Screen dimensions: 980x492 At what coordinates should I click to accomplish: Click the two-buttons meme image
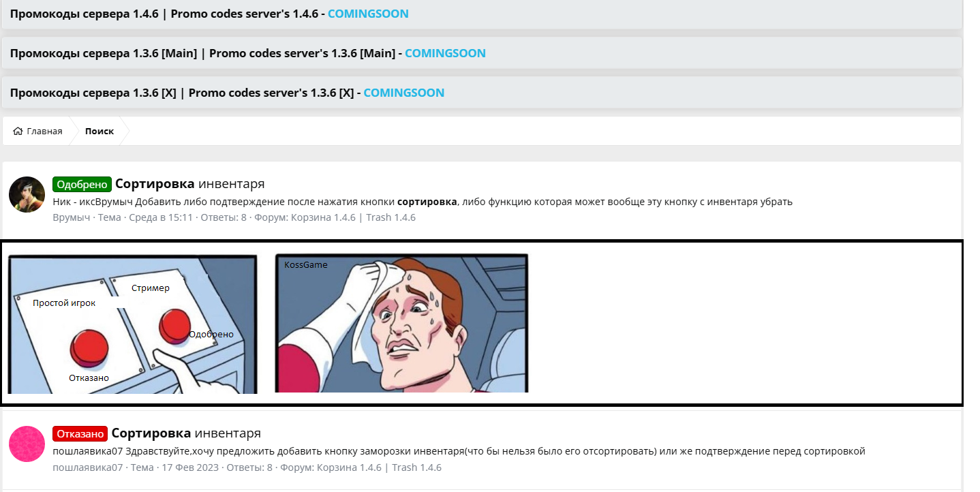click(132, 324)
